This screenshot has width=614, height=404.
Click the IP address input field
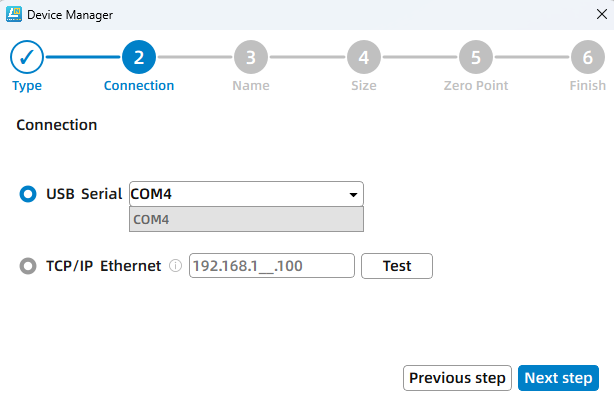pos(271,266)
